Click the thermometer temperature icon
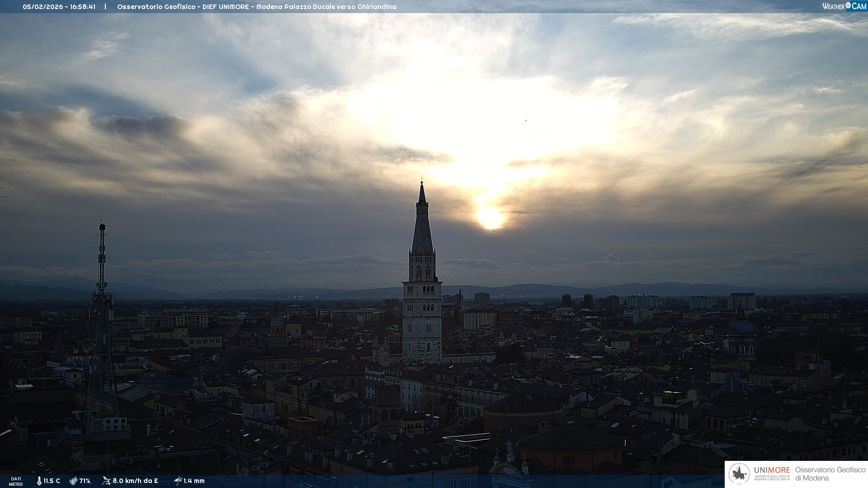868x488 pixels. point(39,481)
